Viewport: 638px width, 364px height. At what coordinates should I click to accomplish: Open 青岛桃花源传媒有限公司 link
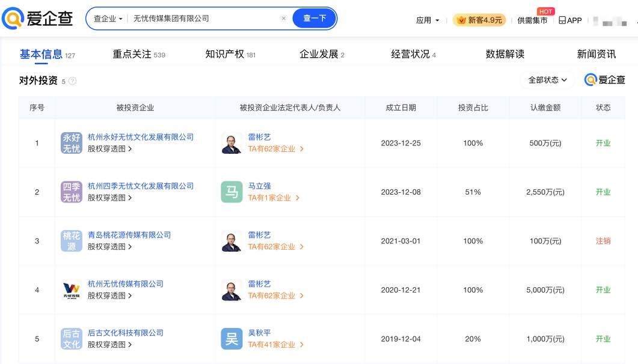coord(129,235)
